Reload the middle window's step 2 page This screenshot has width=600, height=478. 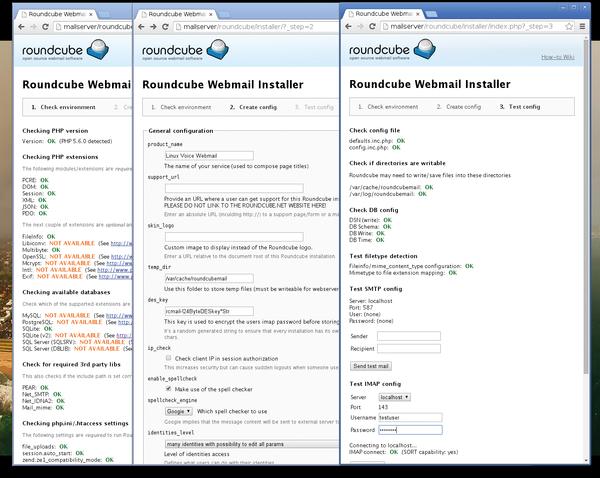pos(165,27)
